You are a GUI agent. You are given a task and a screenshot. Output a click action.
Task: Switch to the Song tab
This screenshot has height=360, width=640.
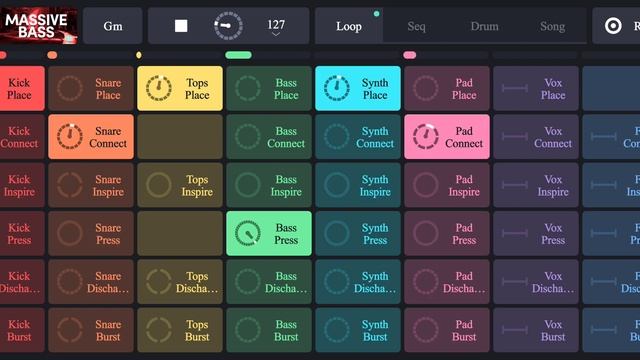(x=552, y=26)
